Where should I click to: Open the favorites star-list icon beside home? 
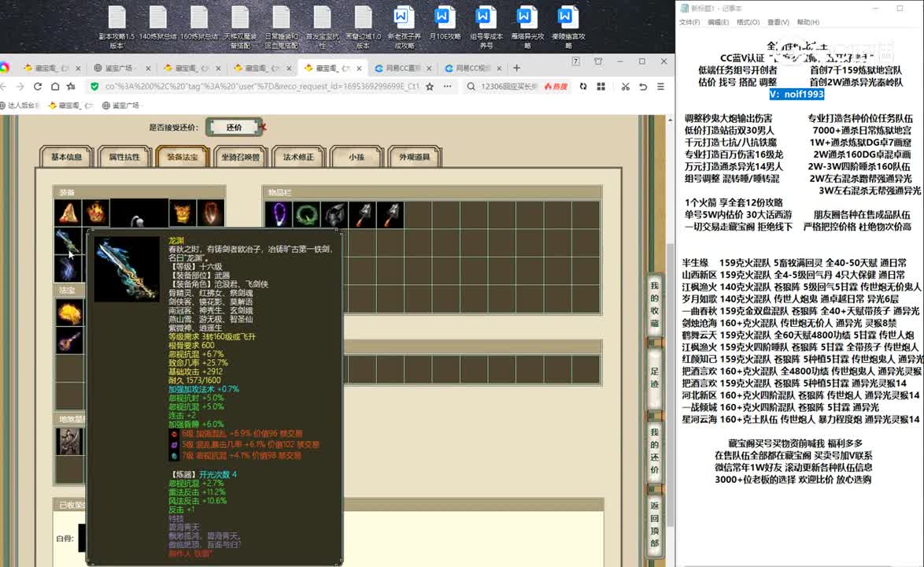coord(72,87)
